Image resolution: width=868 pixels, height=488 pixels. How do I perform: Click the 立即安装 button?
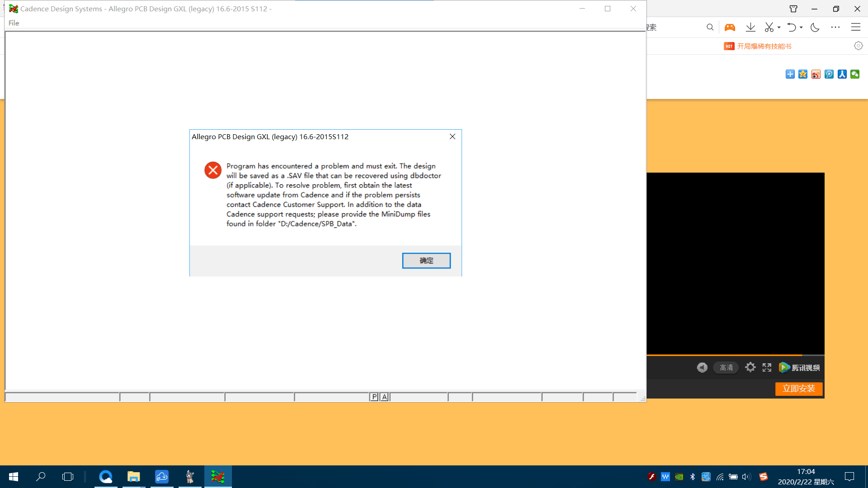point(799,389)
